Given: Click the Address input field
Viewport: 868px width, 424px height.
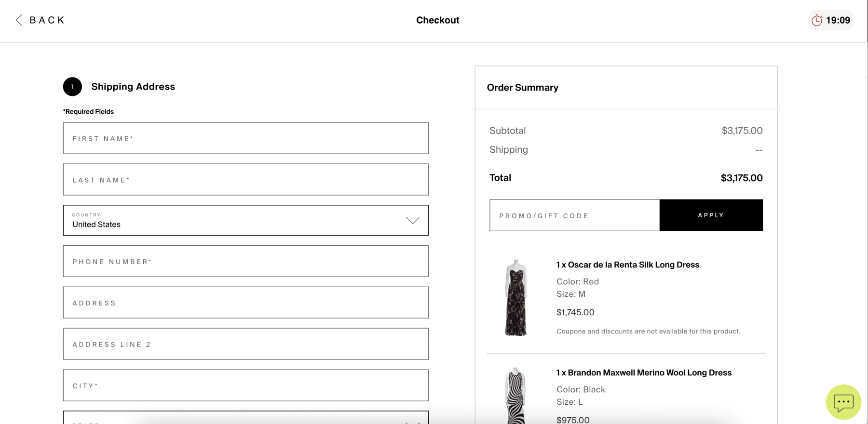Looking at the screenshot, I should (x=245, y=303).
